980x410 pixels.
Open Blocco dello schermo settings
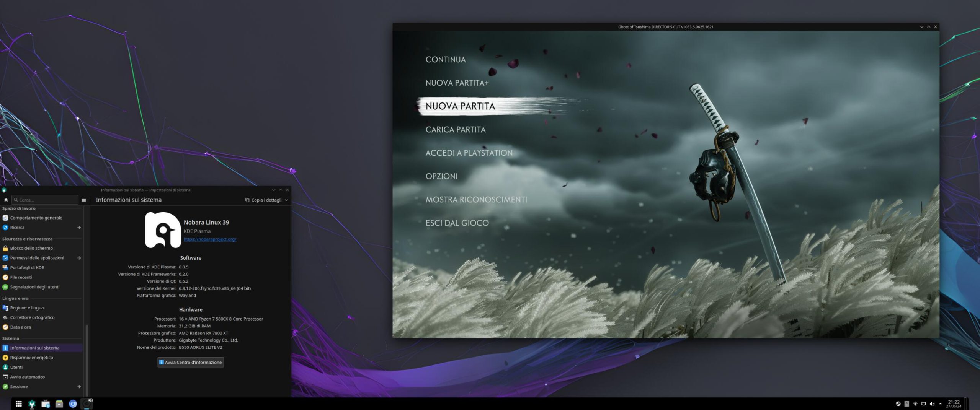pos(41,248)
